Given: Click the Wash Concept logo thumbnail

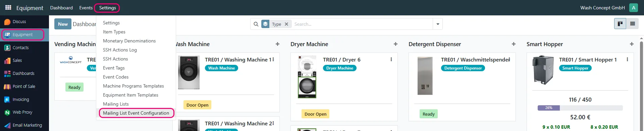Looking at the screenshot, I should [70, 60].
